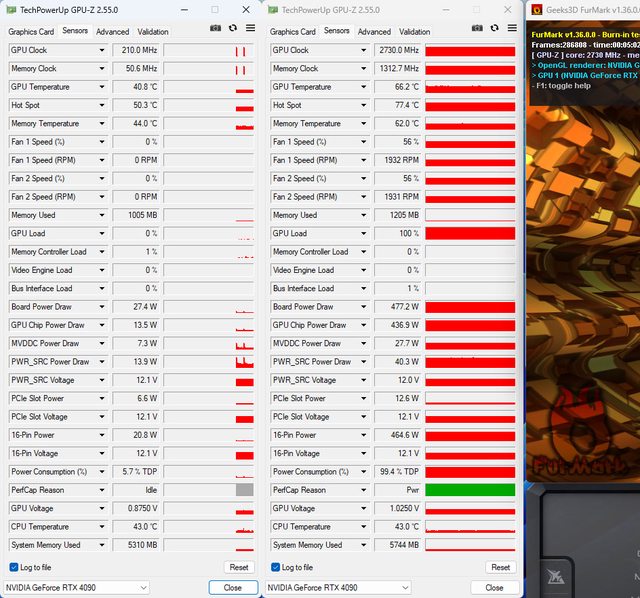Click the GPU-Z app icon in left title bar
This screenshot has height=598, width=640.
coord(11,10)
